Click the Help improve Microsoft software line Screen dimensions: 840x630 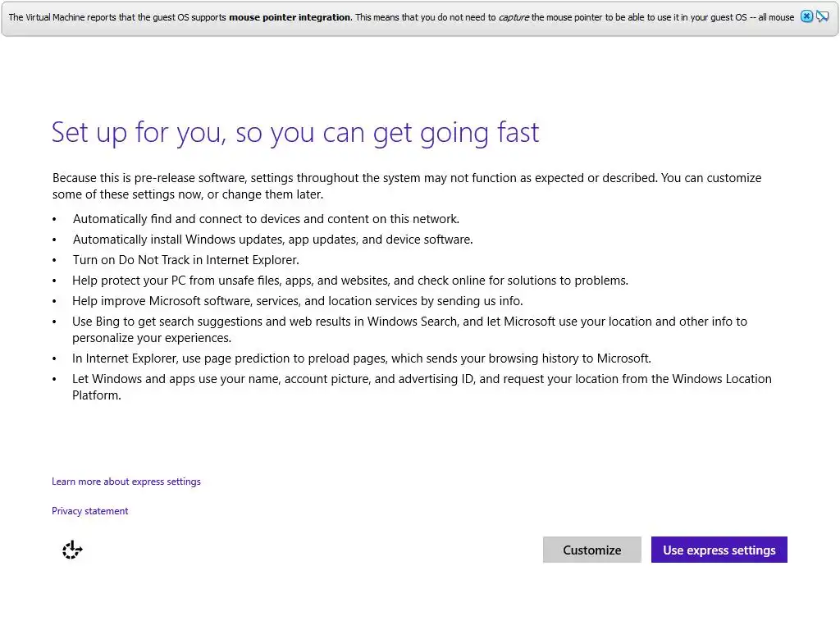(x=297, y=301)
